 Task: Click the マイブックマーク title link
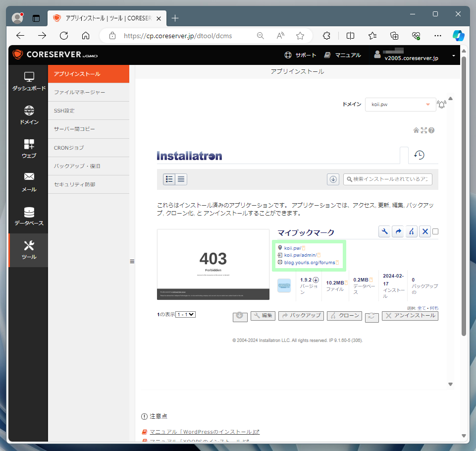click(306, 232)
